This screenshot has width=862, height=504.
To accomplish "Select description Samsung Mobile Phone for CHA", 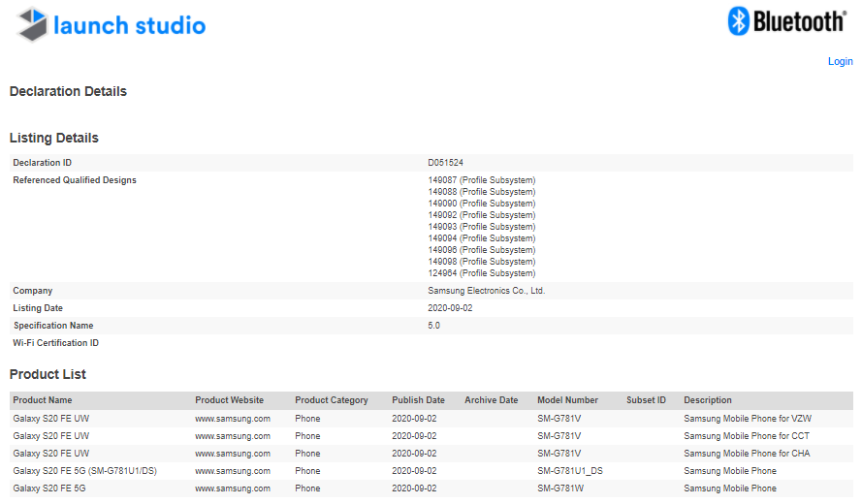I will (748, 454).
